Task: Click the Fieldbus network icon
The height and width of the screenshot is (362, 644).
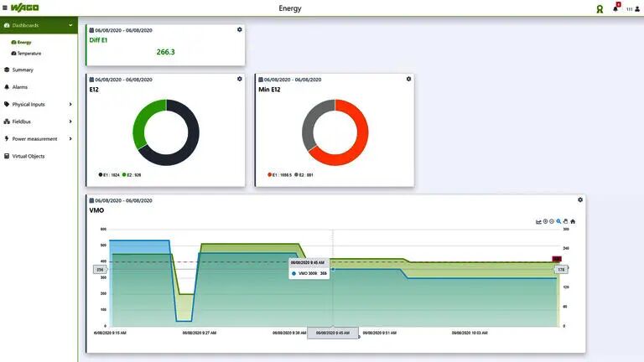Action: (7, 122)
